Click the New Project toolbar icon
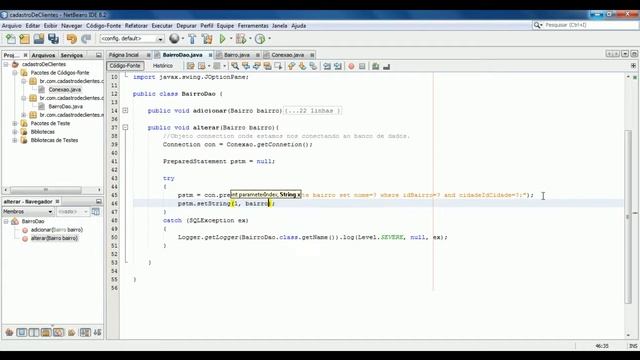Viewport: 640px width, 360px height. 24,39
